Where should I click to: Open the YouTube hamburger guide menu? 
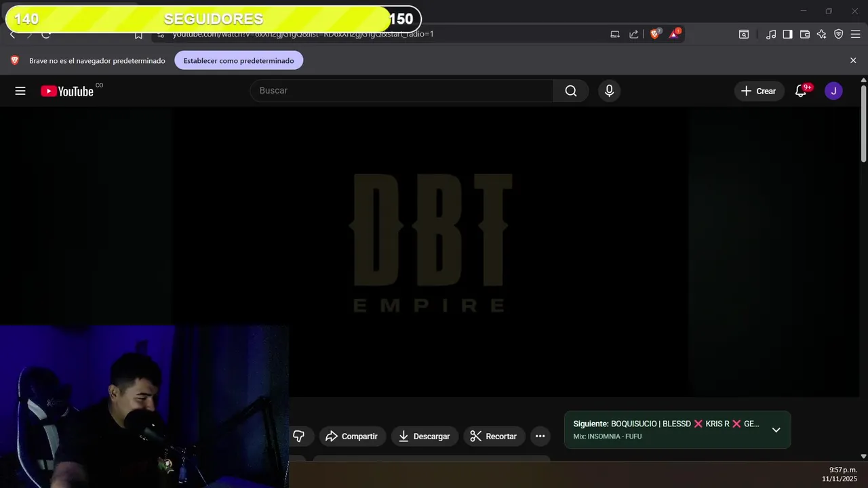[20, 91]
